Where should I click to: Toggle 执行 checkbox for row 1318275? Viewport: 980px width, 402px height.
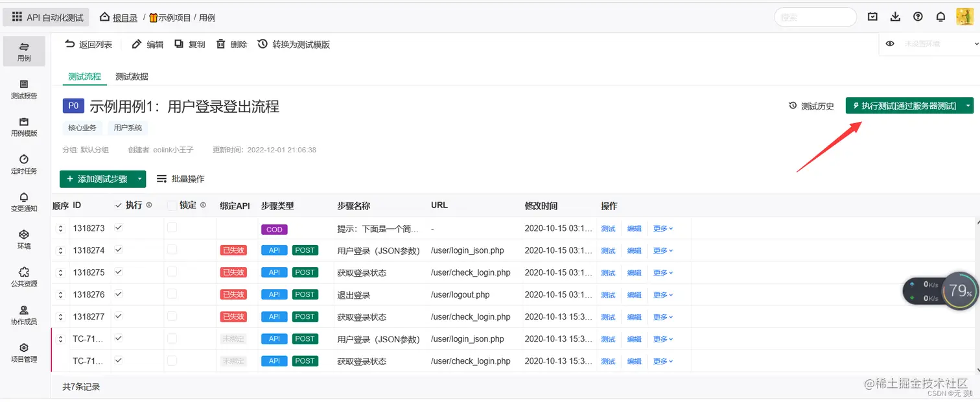[x=118, y=272]
